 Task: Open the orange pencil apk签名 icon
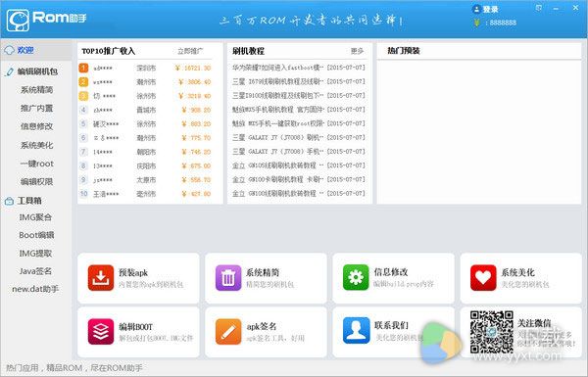[x=228, y=331]
